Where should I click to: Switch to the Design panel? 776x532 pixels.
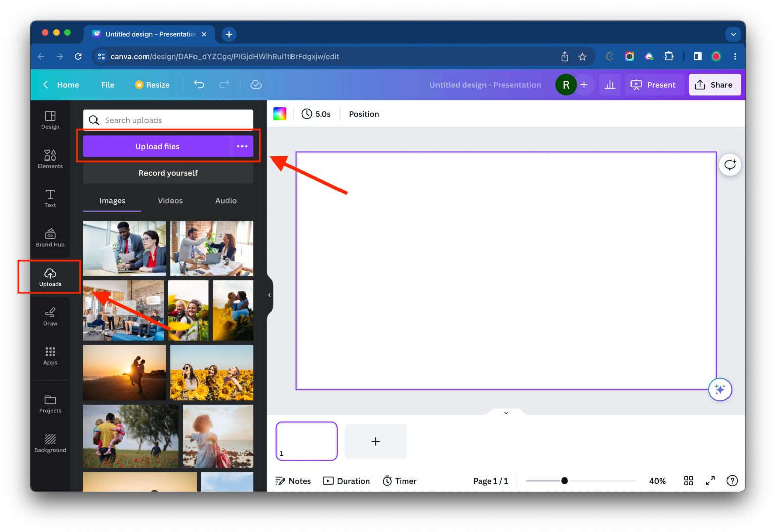[50, 120]
